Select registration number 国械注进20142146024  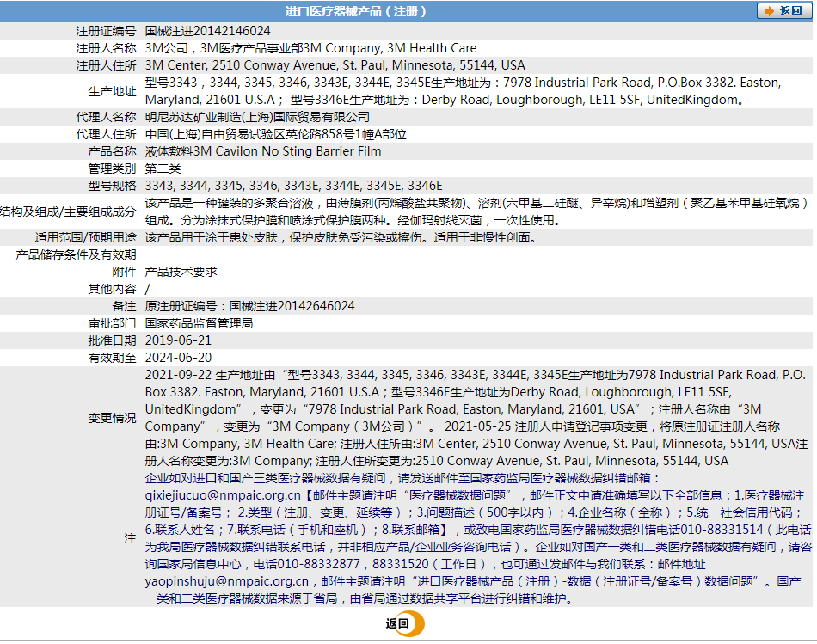point(207,31)
